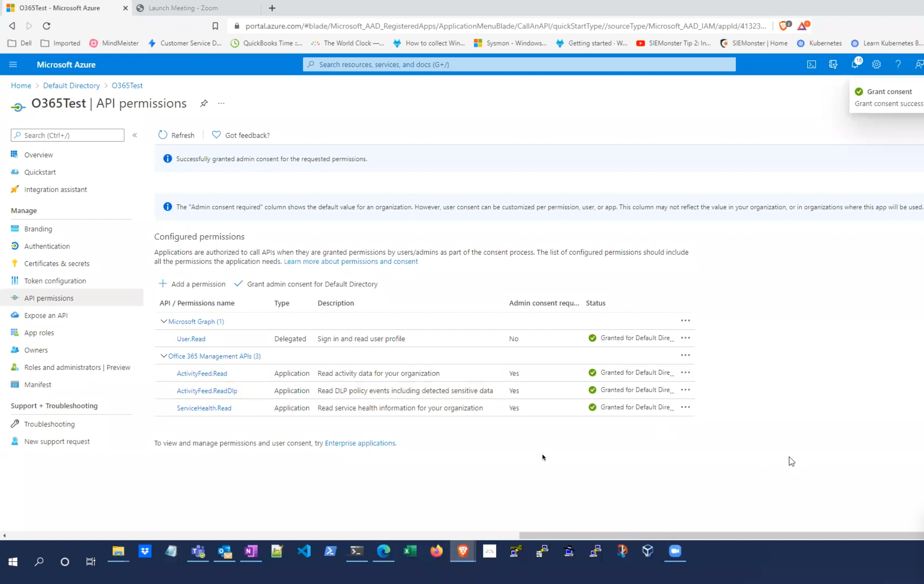Open more options for ServiceHealth.Read row
The image size is (924, 584).
pos(685,407)
